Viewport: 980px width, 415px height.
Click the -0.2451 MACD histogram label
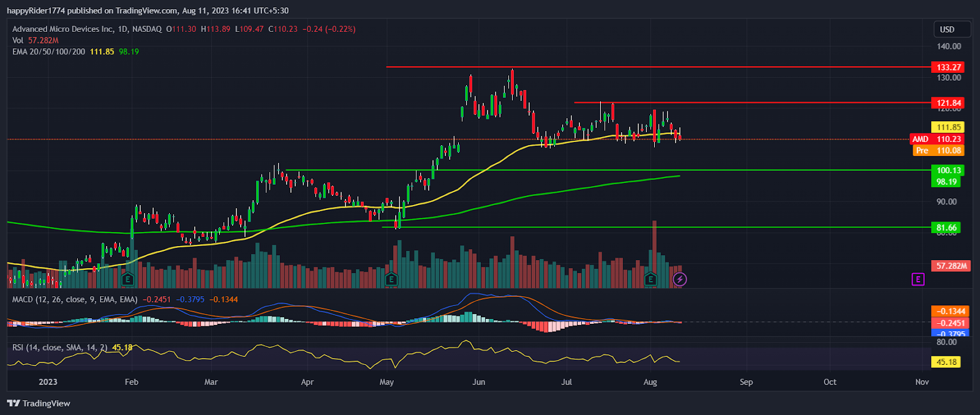[x=949, y=323]
